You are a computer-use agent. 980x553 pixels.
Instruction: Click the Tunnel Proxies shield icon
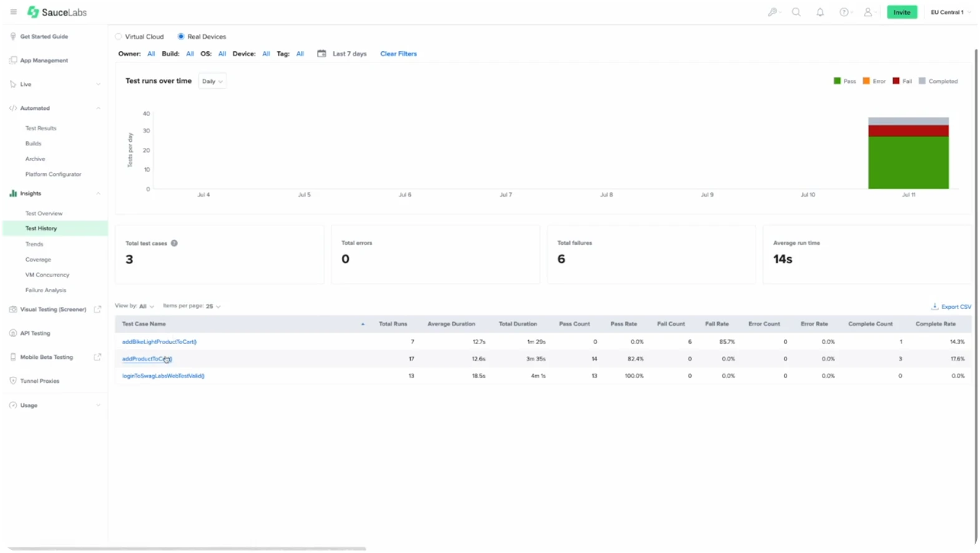(x=13, y=381)
